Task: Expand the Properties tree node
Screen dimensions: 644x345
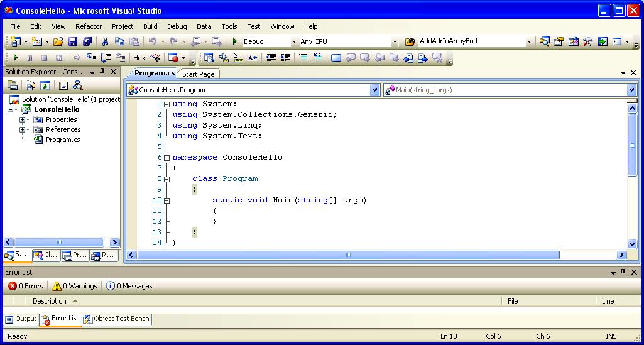Action: click(22, 119)
